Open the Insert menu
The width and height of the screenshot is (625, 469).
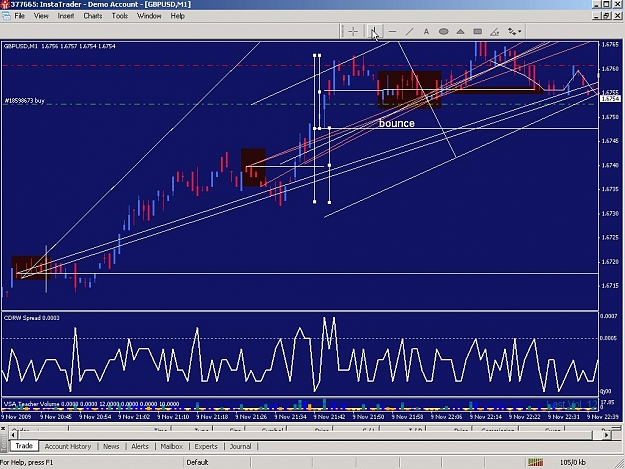tap(66, 16)
